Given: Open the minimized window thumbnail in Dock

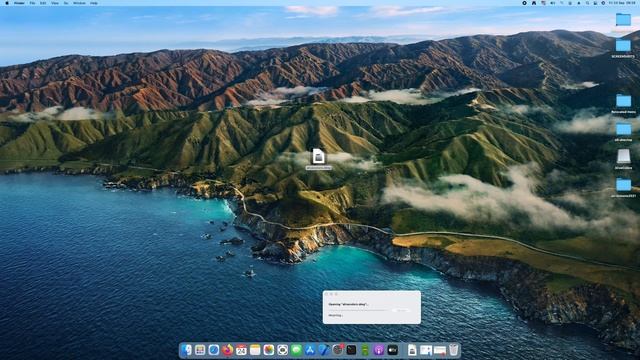Looking at the screenshot, I should coord(426,350).
